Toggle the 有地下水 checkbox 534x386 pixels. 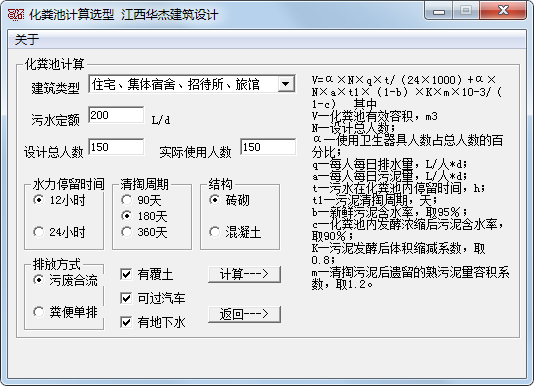(153, 322)
